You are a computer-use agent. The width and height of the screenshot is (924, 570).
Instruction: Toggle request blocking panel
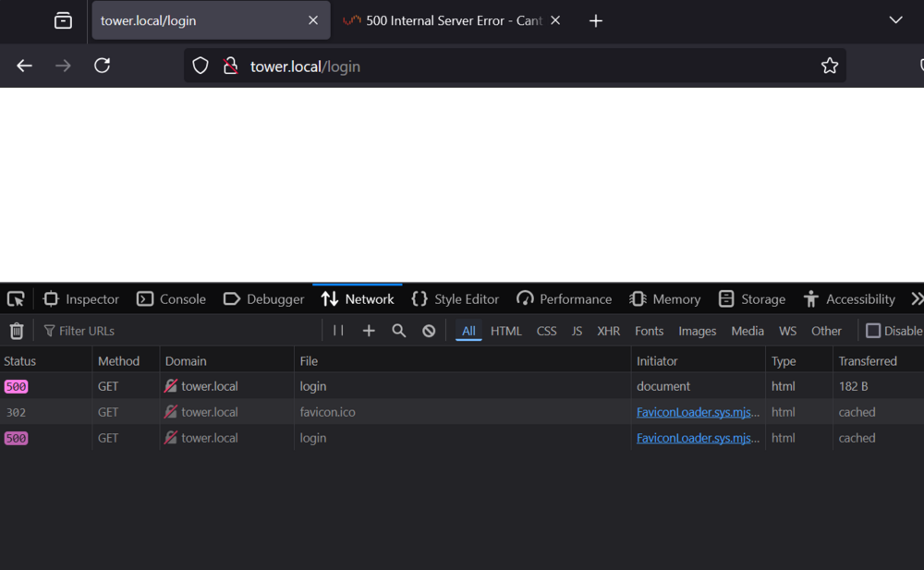pyautogui.click(x=429, y=332)
